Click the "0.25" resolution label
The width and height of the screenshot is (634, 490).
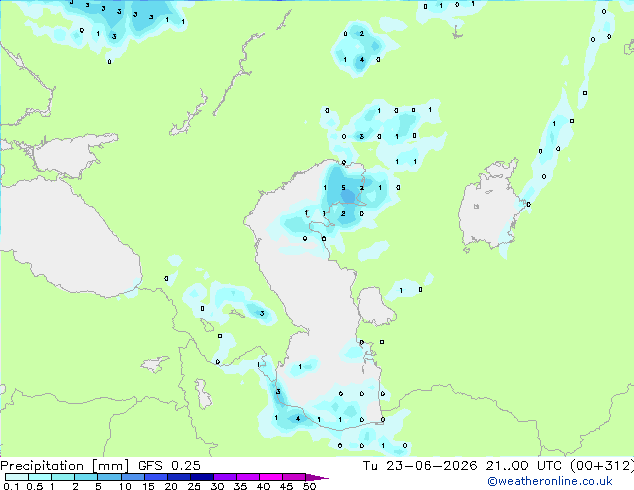click(x=186, y=466)
